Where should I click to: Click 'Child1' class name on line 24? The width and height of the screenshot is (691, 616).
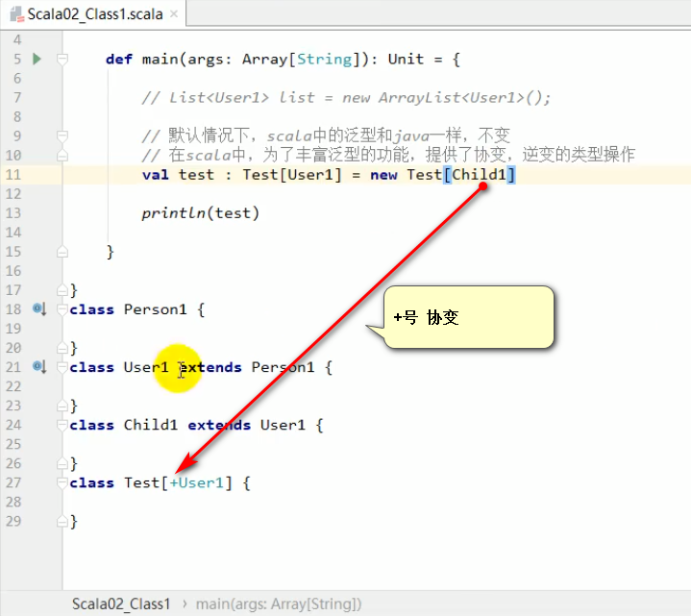click(151, 425)
